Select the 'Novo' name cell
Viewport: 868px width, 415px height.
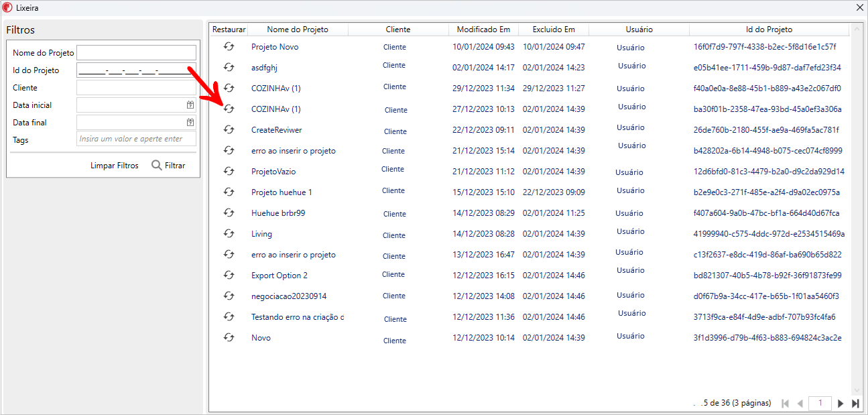tap(261, 338)
